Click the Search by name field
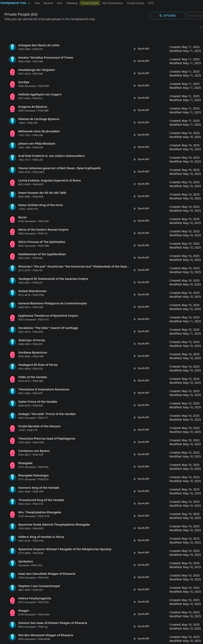The image size is (203, 644). click(195, 15)
